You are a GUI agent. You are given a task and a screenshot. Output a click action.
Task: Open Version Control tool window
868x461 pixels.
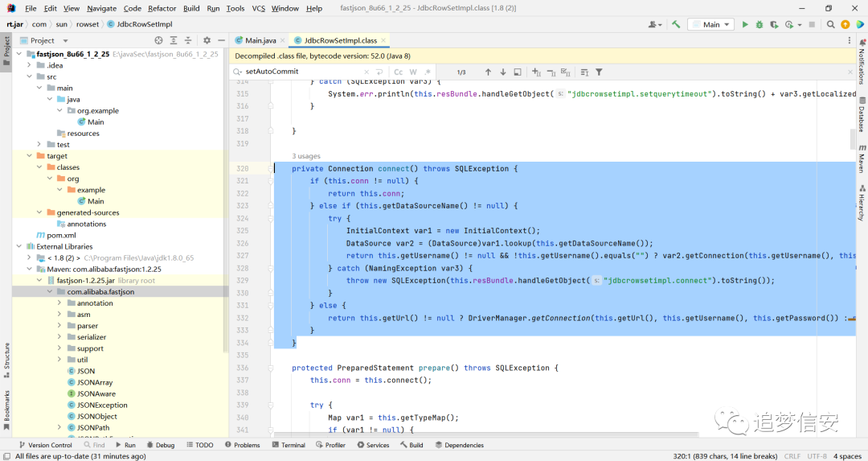click(x=45, y=445)
